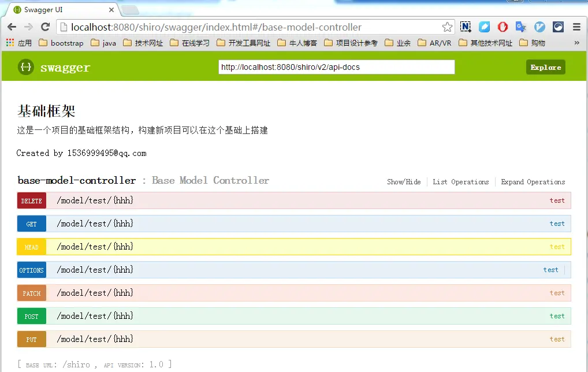The height and width of the screenshot is (372, 588).
Task: Open a new tab button
Action: (130, 10)
